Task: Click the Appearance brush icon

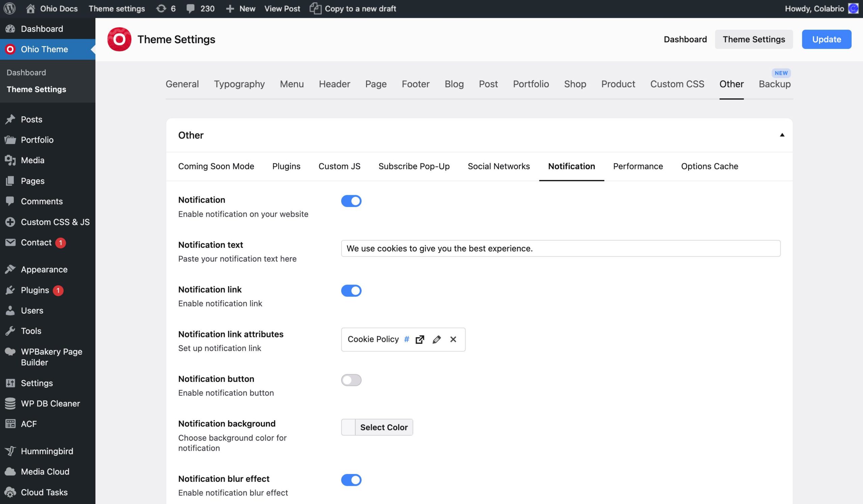Action: [10, 269]
